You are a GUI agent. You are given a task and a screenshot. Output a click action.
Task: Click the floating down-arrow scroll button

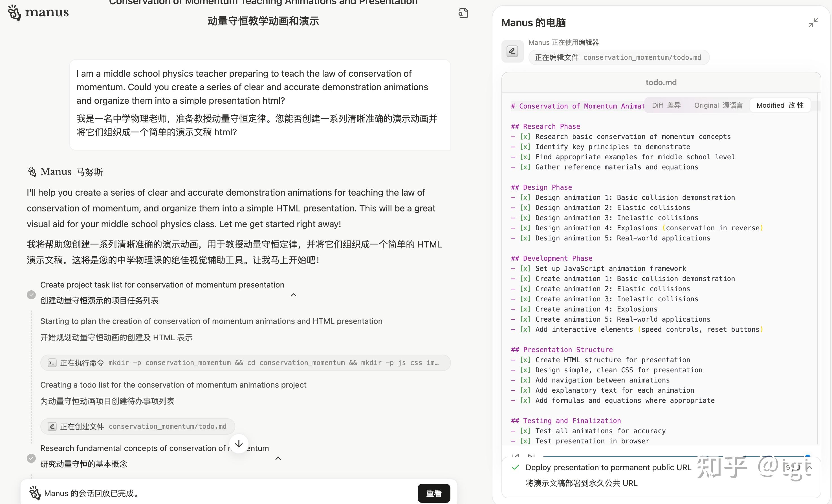click(x=239, y=444)
